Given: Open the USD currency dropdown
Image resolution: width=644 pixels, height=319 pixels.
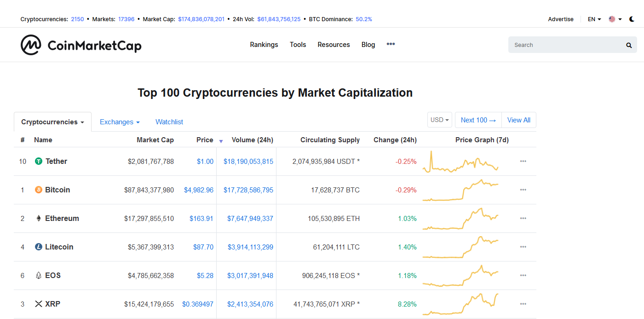Looking at the screenshot, I should [x=439, y=119].
